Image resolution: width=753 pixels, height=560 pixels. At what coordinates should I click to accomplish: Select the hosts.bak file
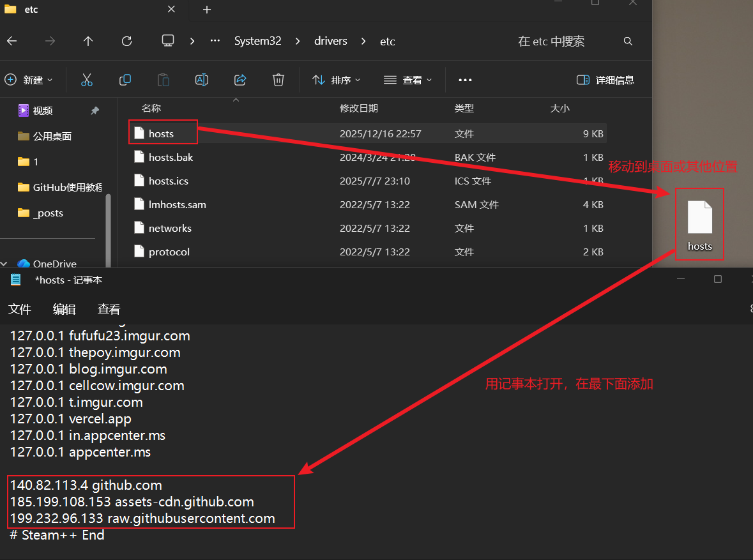tap(171, 157)
